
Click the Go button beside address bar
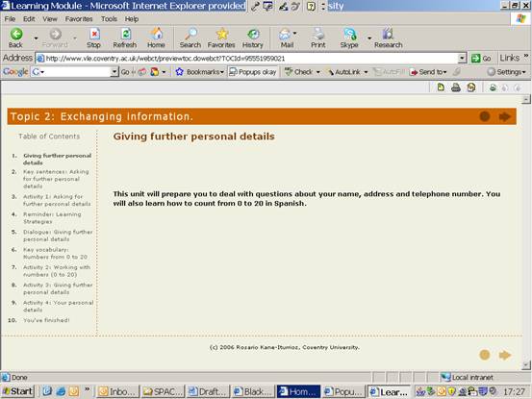tap(481, 59)
